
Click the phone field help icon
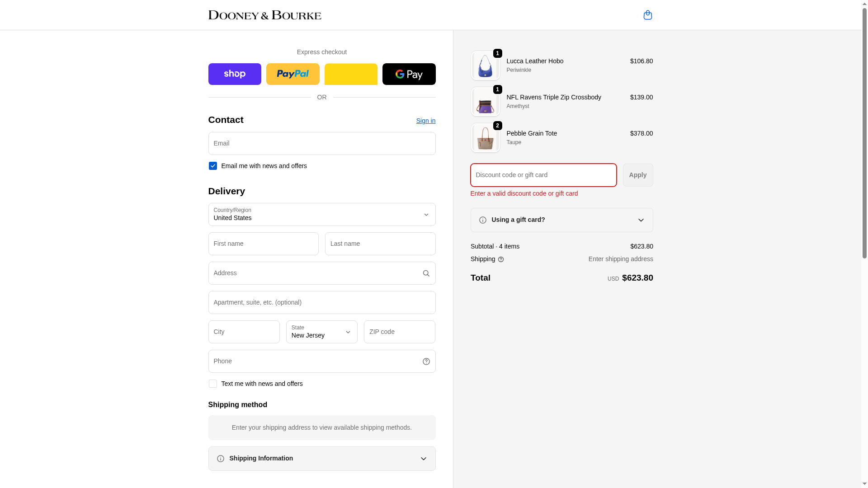coord(426,361)
